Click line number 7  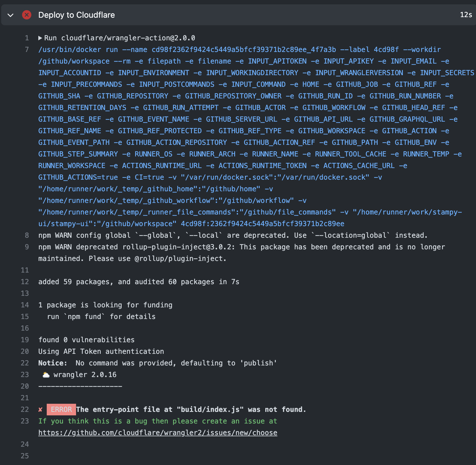27,50
